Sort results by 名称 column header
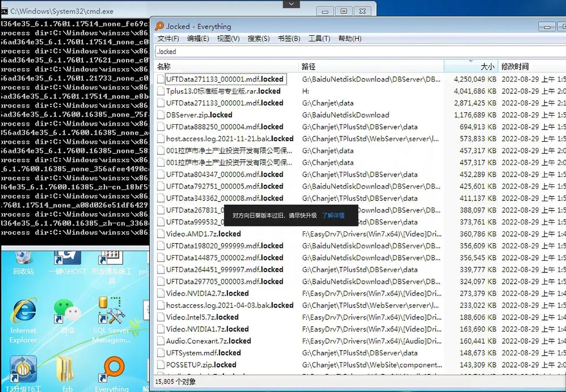Image resolution: width=566 pixels, height=392 pixels. coord(227,67)
